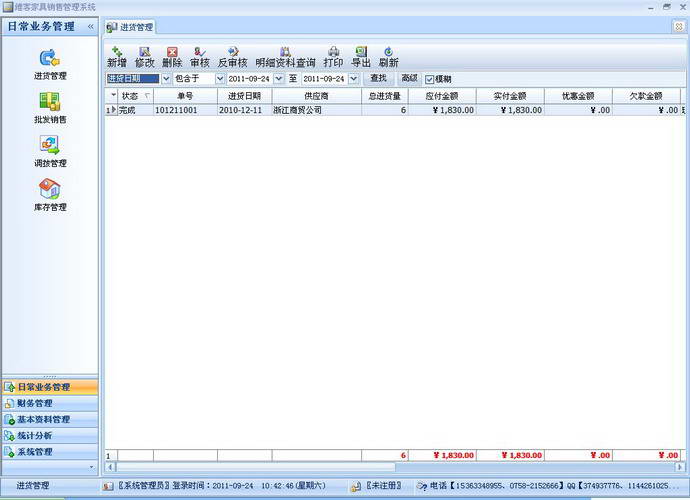Screen dimensions: 690x500
Task: Close the 进货管理 tab with the X
Action: tap(679, 26)
